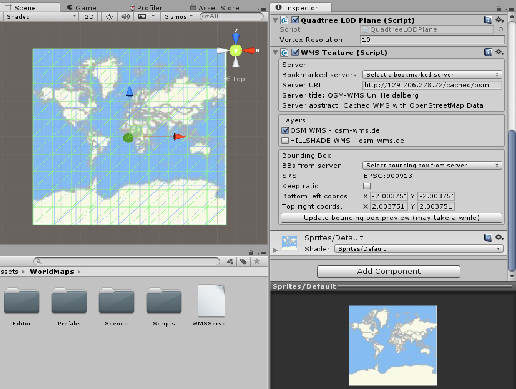The image size is (516, 389).
Task: Click Update bounding box preview button
Action: click(391, 218)
